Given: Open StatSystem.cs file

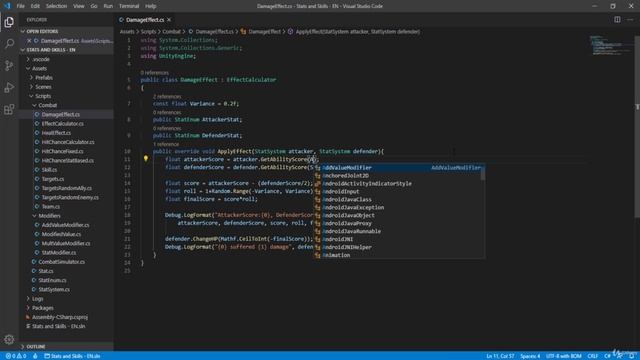Looking at the screenshot, I should tap(54, 289).
